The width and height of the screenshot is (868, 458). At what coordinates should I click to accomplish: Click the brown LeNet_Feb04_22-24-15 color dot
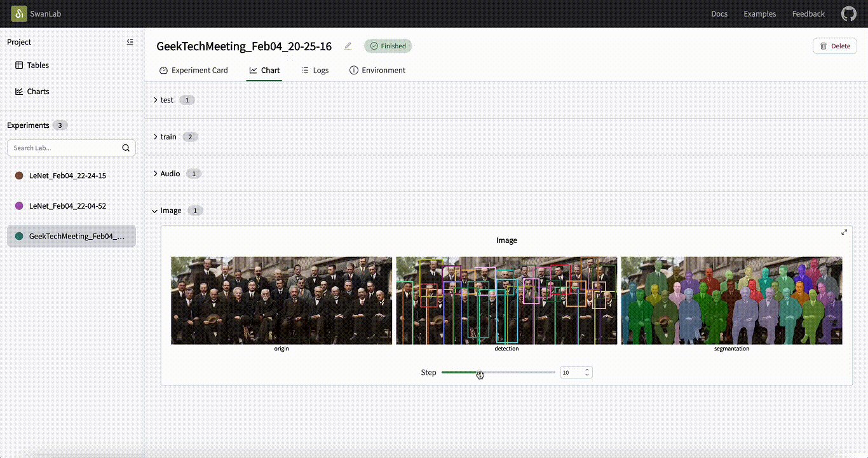pos(19,176)
